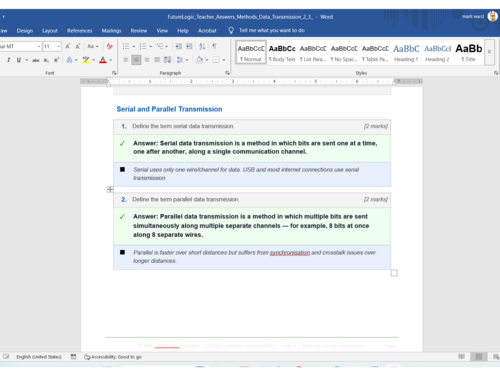
Task: Open the Review tab
Action: click(139, 31)
